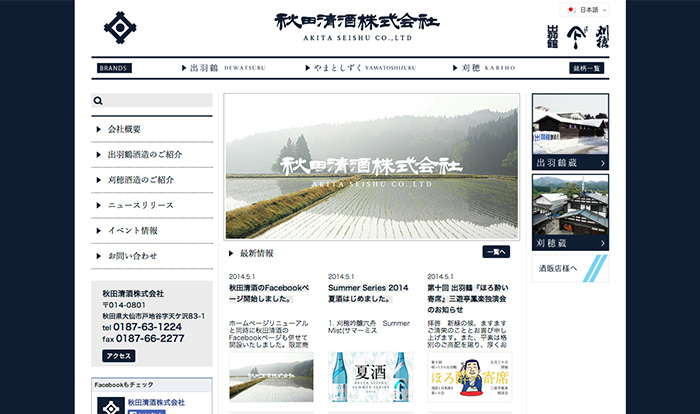The width and height of the screenshot is (700, 414).
Task: Open イベント情報 from the sidebar
Action: click(x=151, y=230)
